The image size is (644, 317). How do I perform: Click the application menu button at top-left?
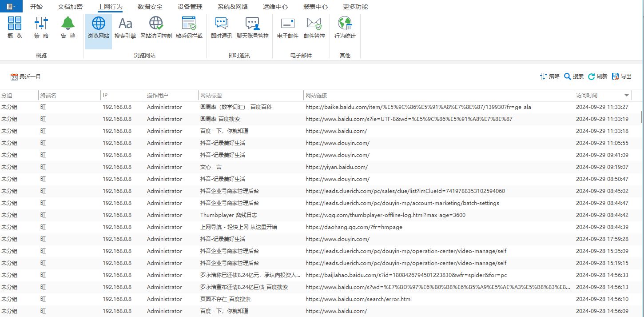pyautogui.click(x=11, y=6)
